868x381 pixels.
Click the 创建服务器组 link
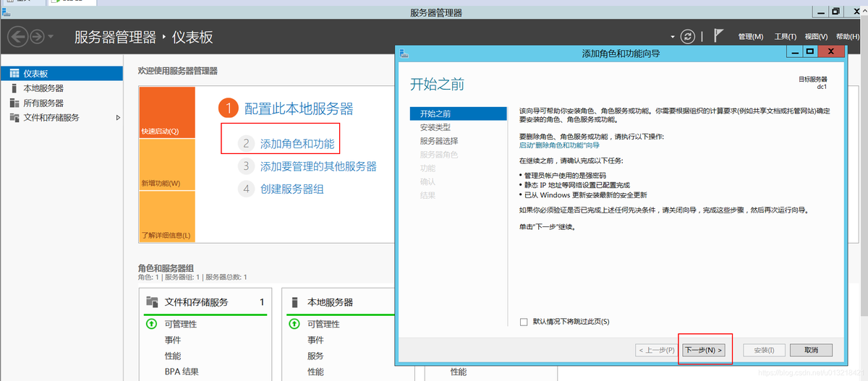[292, 189]
